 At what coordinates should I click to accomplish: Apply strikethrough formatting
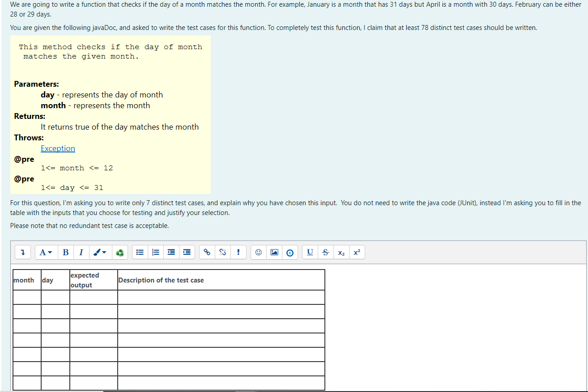325,252
